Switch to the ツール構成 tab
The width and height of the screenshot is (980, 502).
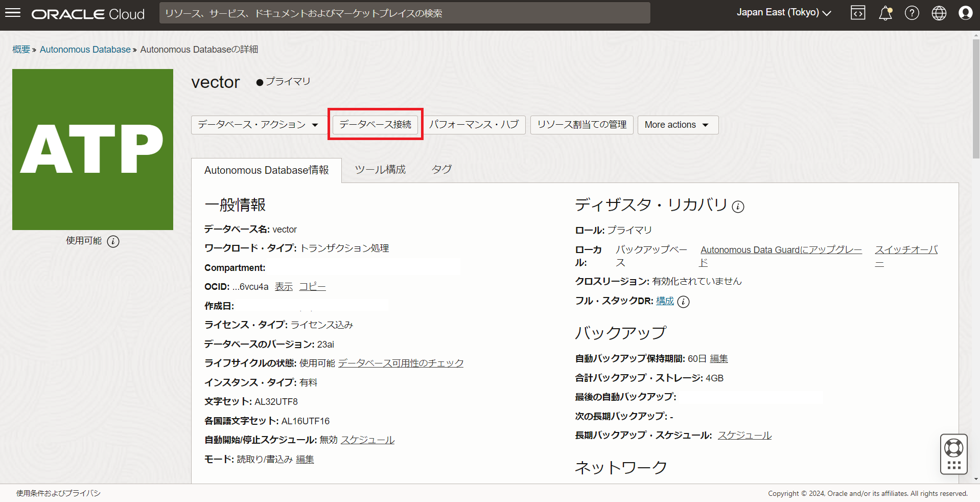[380, 170]
